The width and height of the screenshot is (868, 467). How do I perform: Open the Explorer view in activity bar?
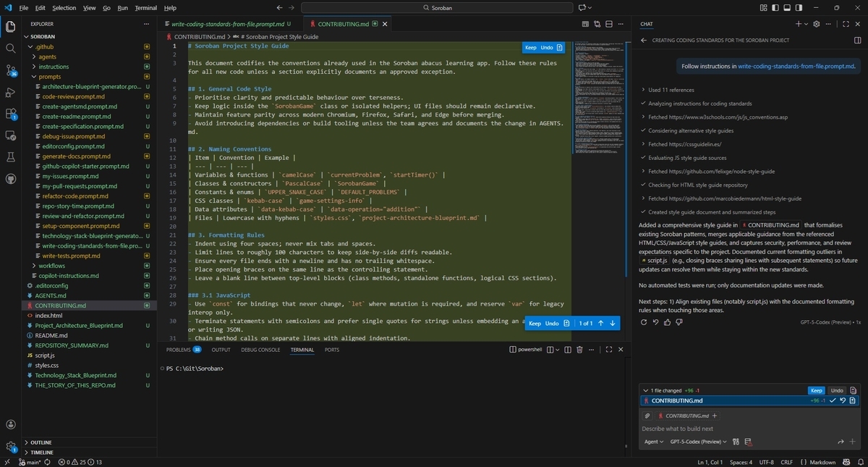coord(11,27)
